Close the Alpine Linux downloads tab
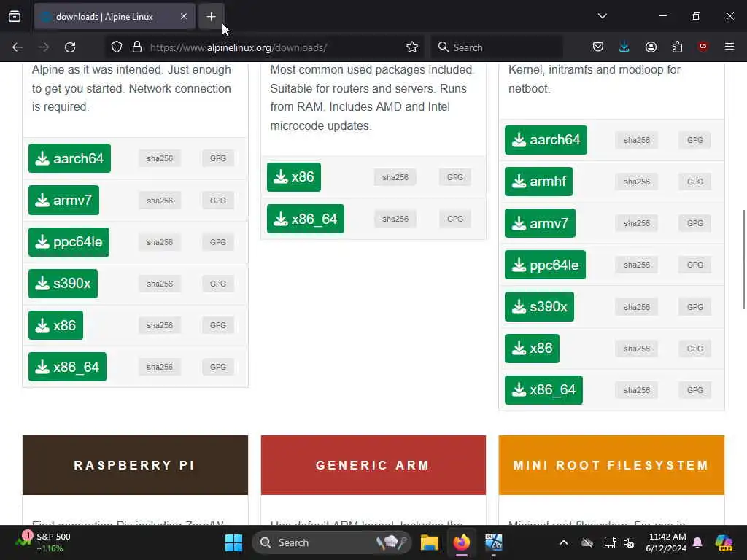Screen dimensions: 747x560 coord(184,17)
